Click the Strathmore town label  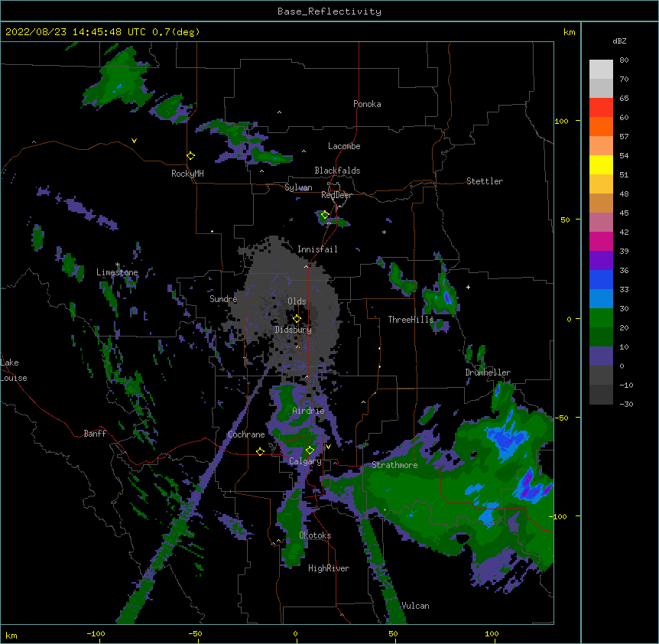coord(394,465)
